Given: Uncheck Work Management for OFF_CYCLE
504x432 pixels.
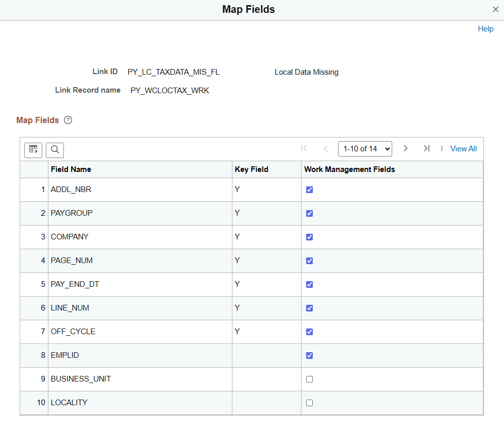Looking at the screenshot, I should point(310,332).
